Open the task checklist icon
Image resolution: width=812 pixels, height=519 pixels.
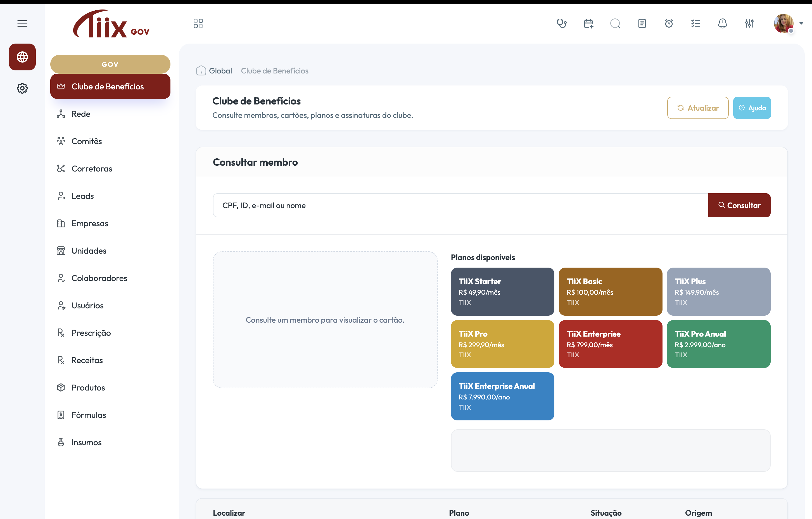696,23
